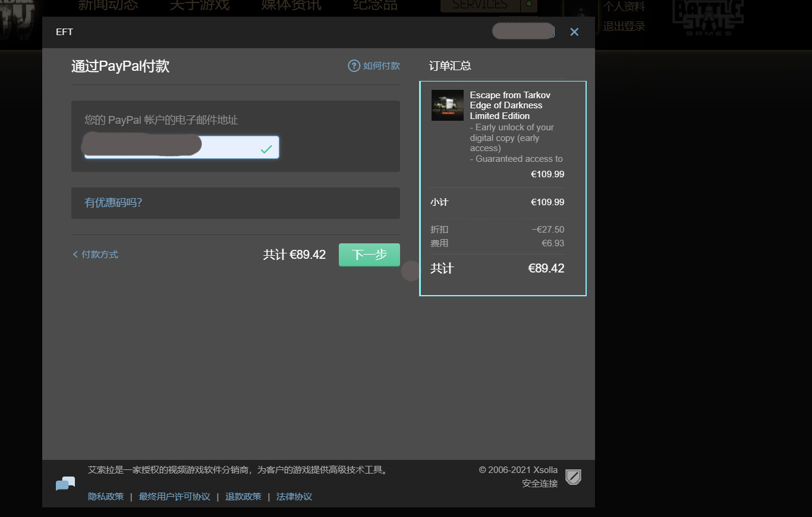Image resolution: width=812 pixels, height=517 pixels.
Task: Click the SERVICES button in background page
Action: pos(480,5)
